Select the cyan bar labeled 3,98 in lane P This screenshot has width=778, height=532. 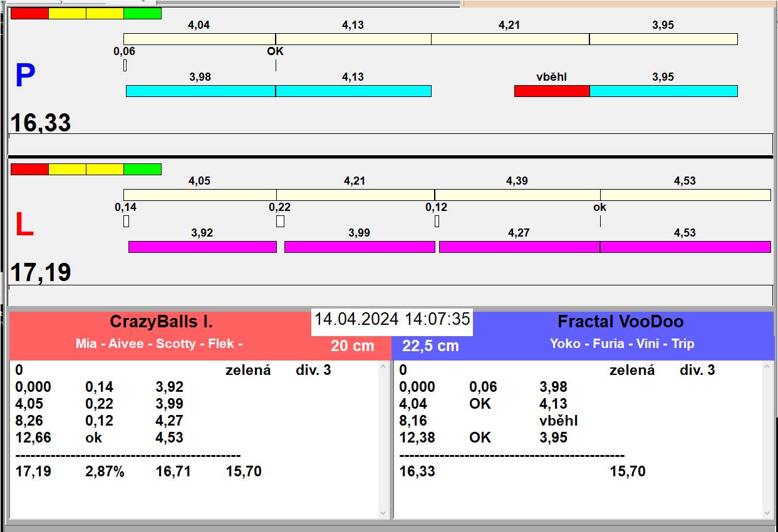(200, 91)
